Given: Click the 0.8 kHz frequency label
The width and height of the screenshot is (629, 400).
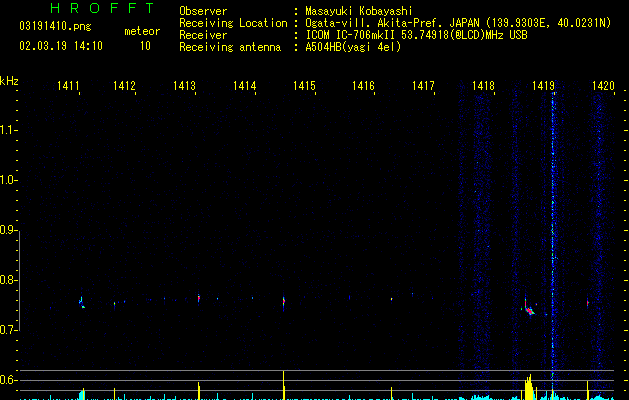Looking at the screenshot, I should coord(8,280).
